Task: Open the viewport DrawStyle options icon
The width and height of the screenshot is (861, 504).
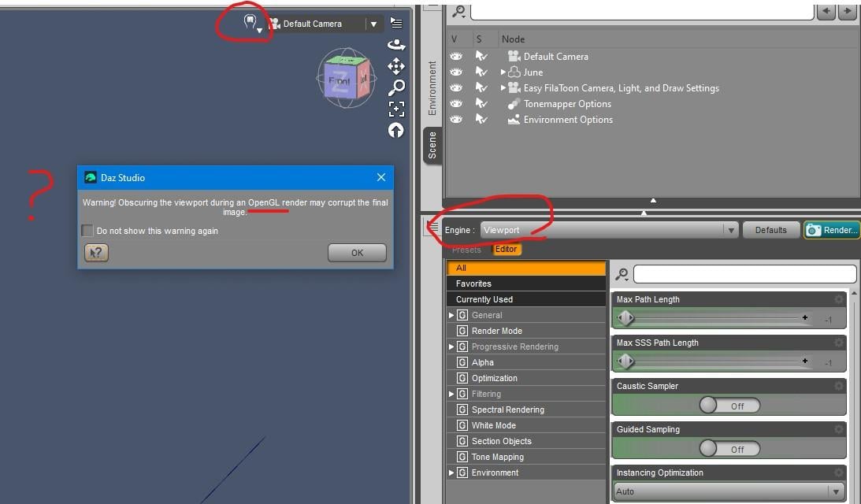Action: (251, 23)
